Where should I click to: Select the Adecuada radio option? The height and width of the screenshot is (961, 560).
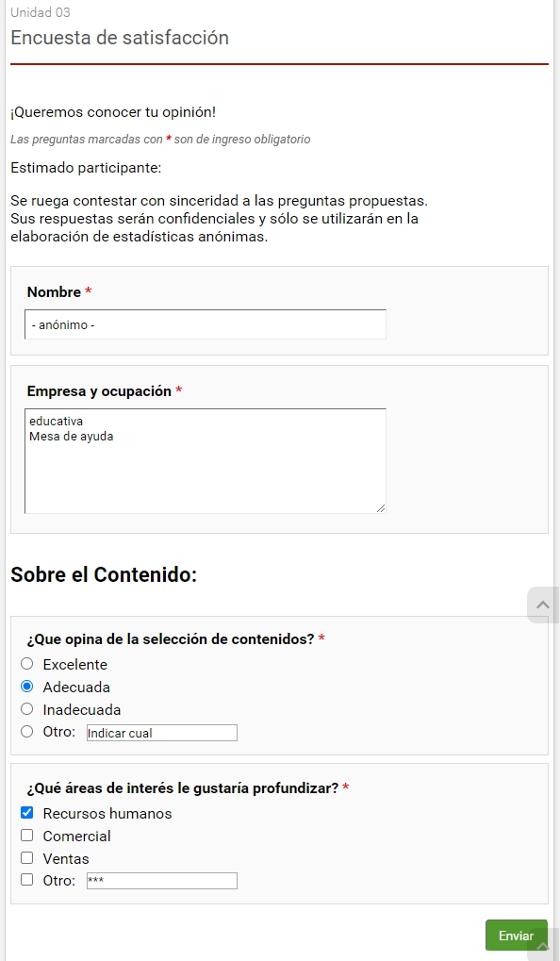pyautogui.click(x=27, y=687)
